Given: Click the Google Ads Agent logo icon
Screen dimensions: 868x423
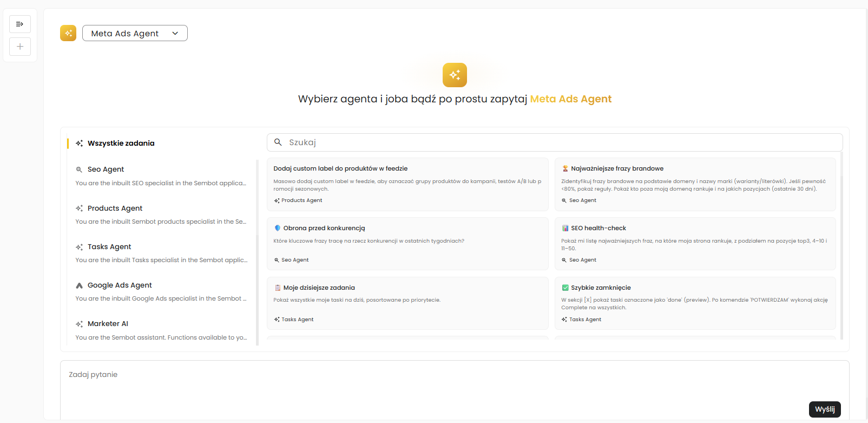Looking at the screenshot, I should point(79,285).
